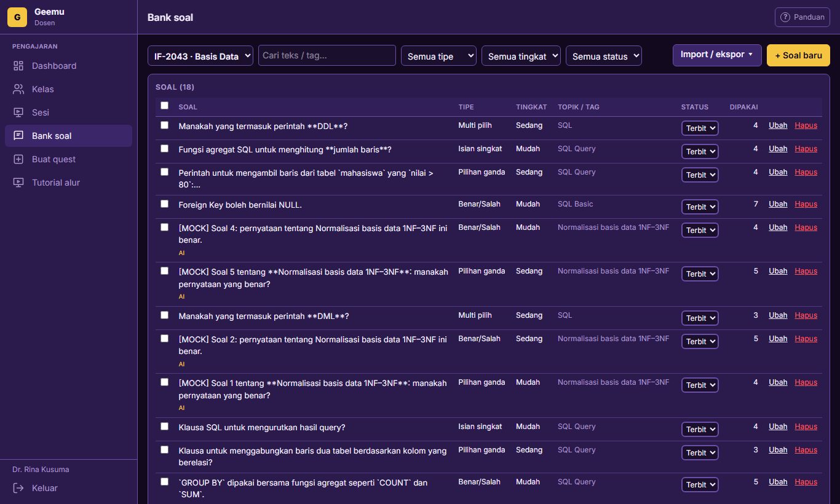The height and width of the screenshot is (504, 840).
Task: Check the perintah DML question row
Action: coord(164,315)
